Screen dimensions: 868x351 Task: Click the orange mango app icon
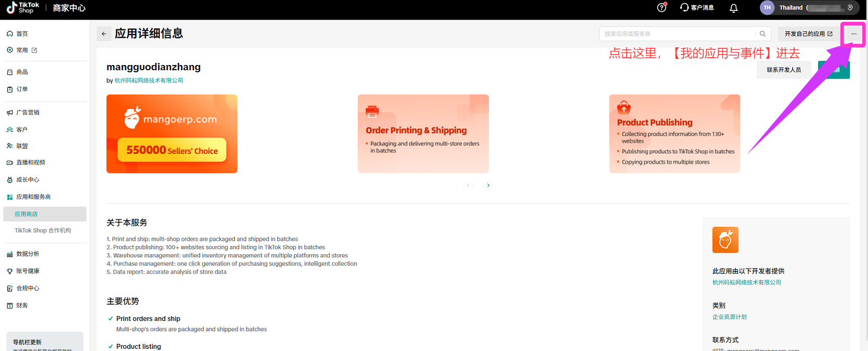click(x=725, y=240)
